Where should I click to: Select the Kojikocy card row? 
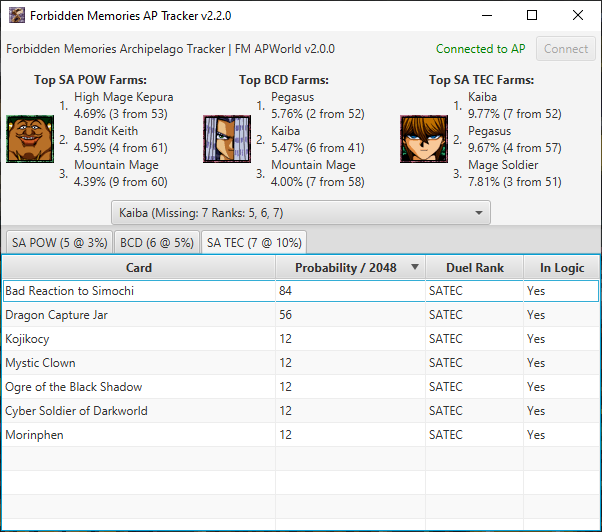click(x=301, y=339)
